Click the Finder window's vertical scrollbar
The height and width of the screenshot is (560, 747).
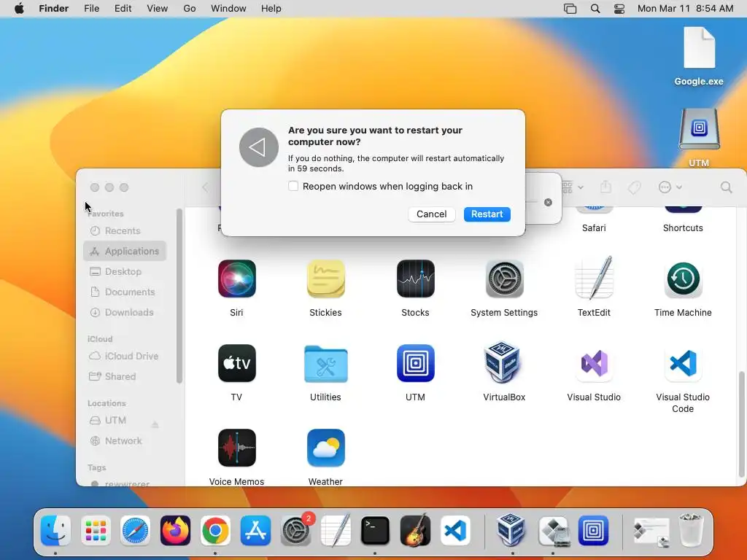pos(741,424)
